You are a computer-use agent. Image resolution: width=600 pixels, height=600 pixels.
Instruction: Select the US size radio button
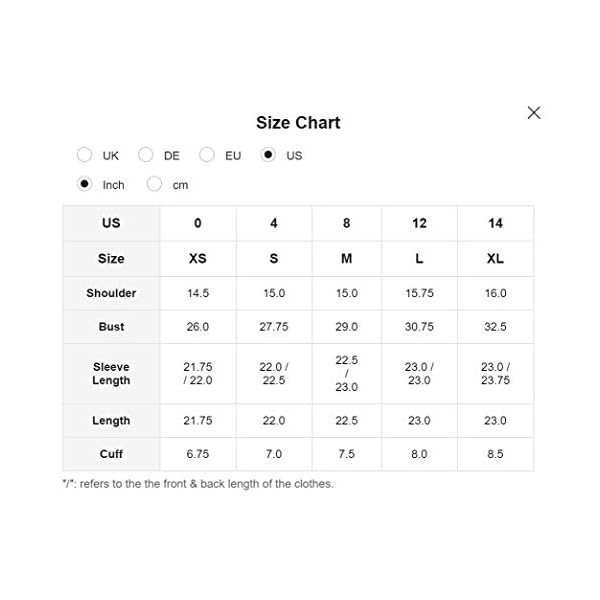268,155
